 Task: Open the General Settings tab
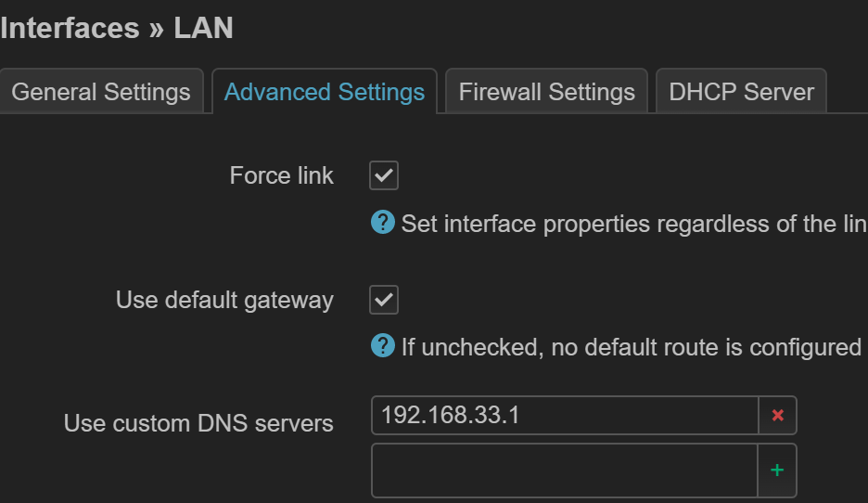[101, 92]
